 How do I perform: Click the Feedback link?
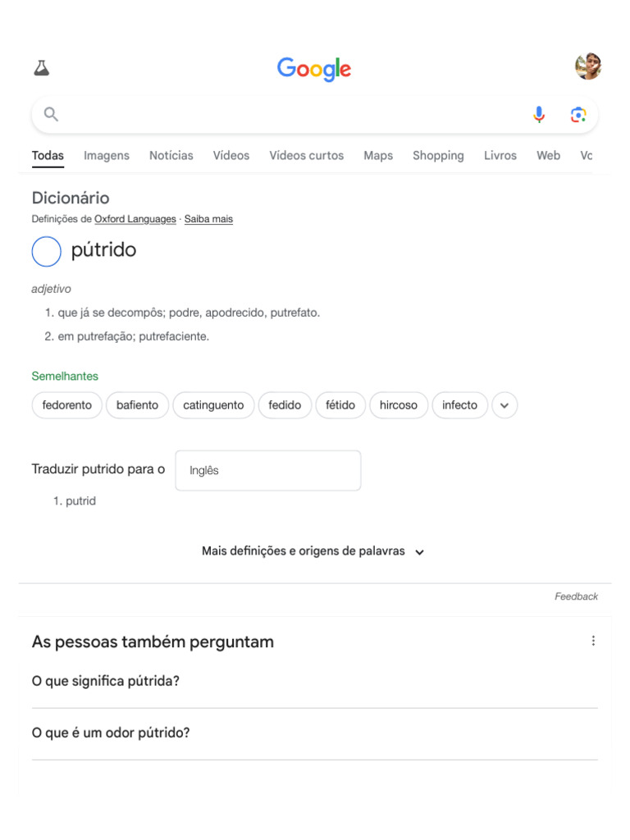[576, 596]
